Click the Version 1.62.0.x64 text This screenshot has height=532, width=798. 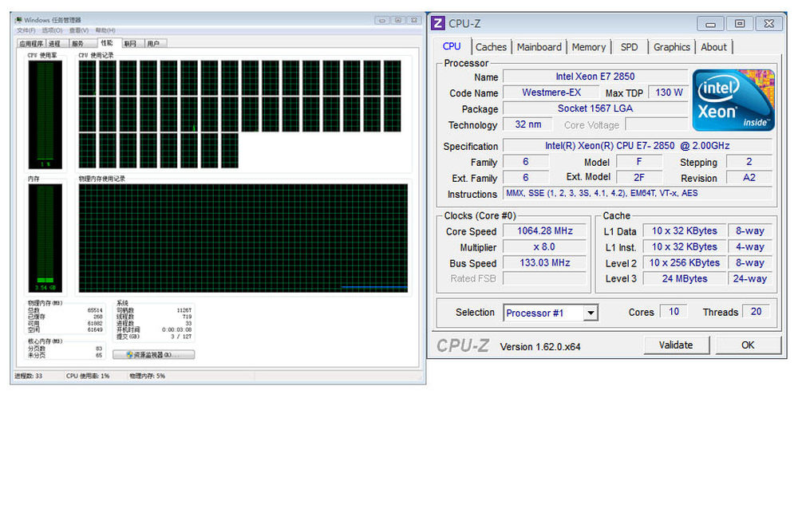click(x=540, y=346)
